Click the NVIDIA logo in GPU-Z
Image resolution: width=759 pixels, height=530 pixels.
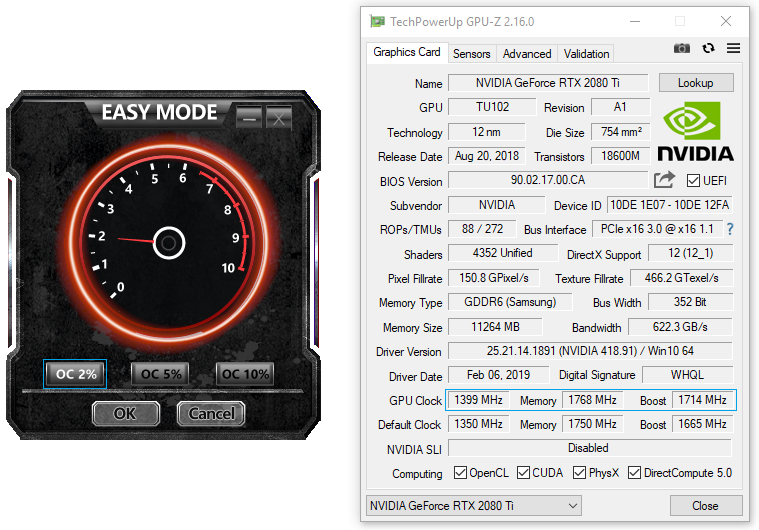[x=696, y=131]
